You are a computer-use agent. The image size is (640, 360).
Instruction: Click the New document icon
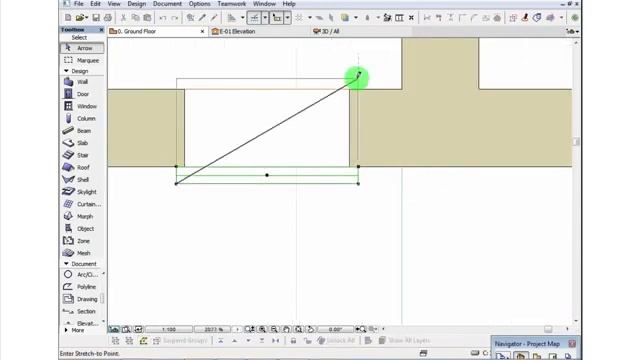(68, 18)
